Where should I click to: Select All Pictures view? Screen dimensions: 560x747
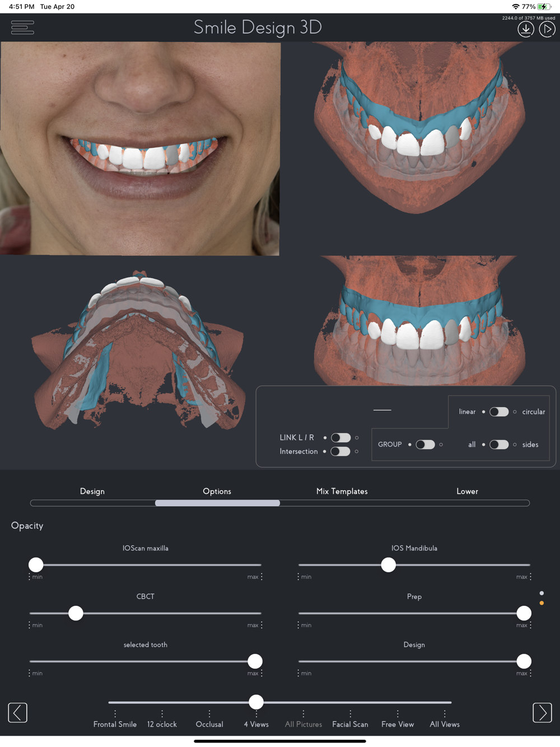coord(304,724)
